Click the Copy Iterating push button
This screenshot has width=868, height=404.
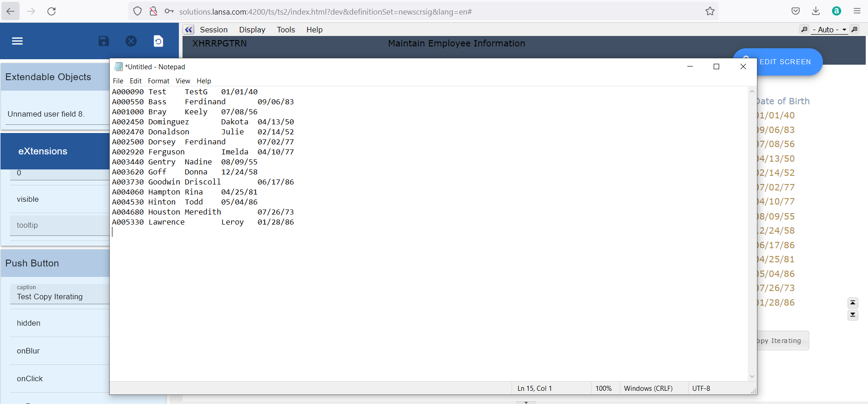coord(782,341)
